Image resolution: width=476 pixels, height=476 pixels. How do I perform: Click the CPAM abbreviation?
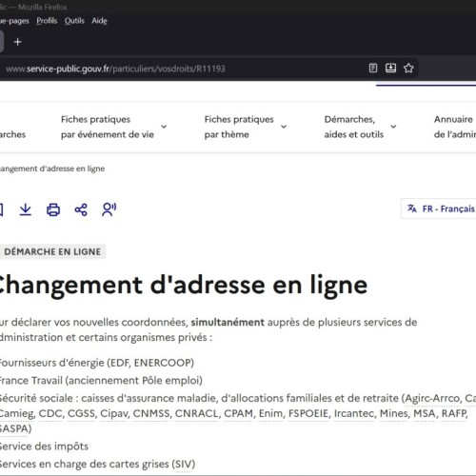point(239,413)
